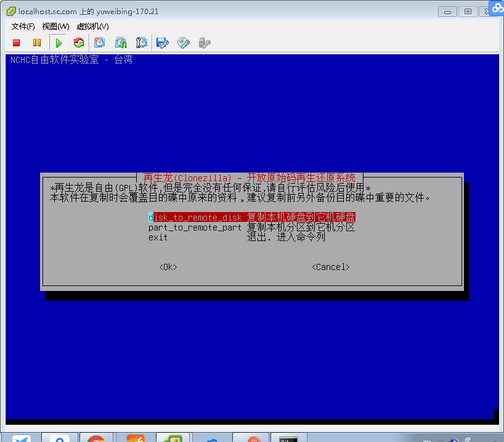Click the orange Suspend pause icon
This screenshot has width=504, height=442.
pos(37,43)
